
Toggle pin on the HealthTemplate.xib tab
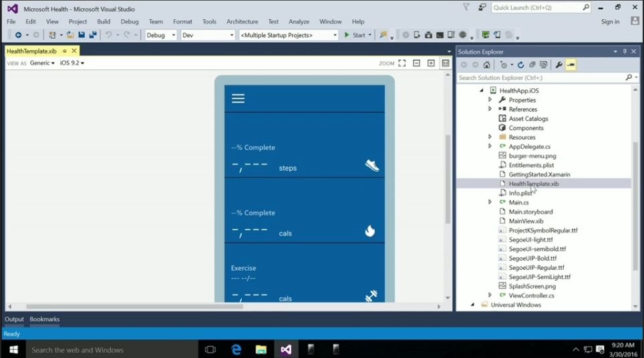[65, 51]
